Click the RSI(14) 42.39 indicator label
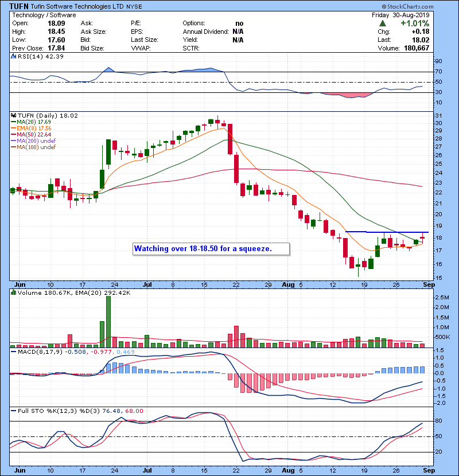 tap(41, 56)
